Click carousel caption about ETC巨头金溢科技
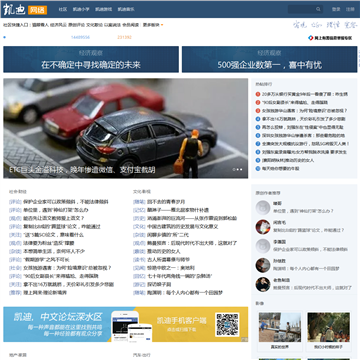This screenshot has width=360, height=360. 82,170
